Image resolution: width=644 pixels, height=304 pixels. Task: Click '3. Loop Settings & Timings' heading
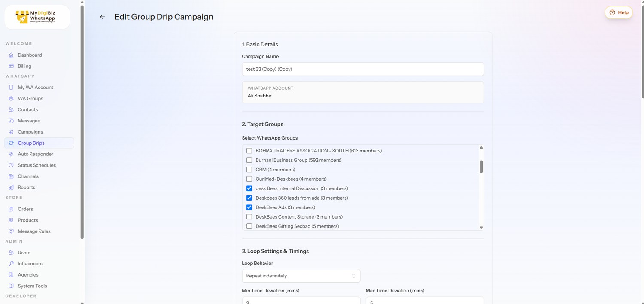point(275,251)
